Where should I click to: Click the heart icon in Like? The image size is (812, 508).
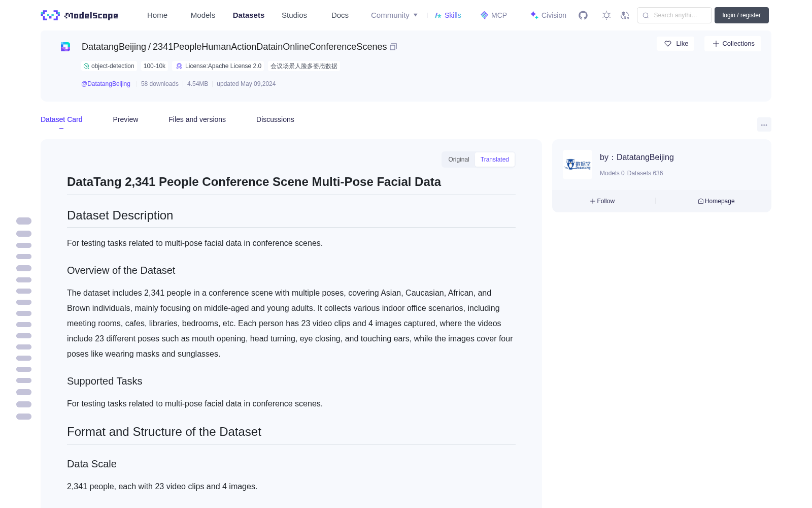click(668, 44)
